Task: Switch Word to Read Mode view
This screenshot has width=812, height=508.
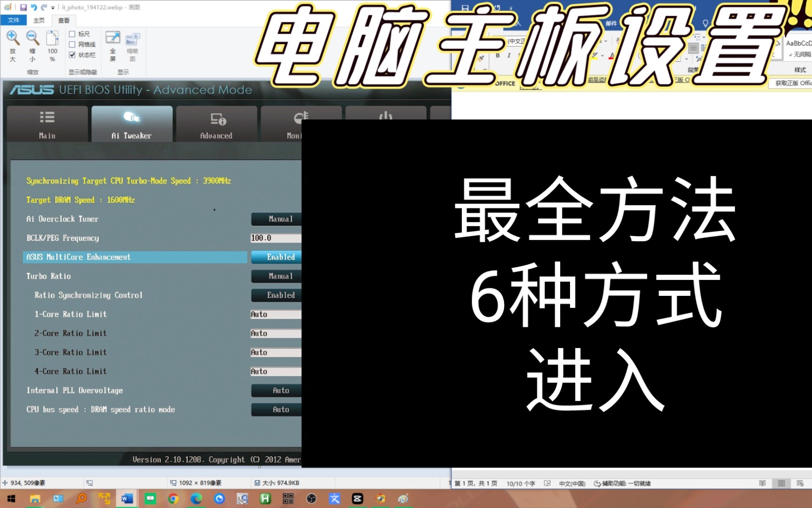Action: [762, 483]
